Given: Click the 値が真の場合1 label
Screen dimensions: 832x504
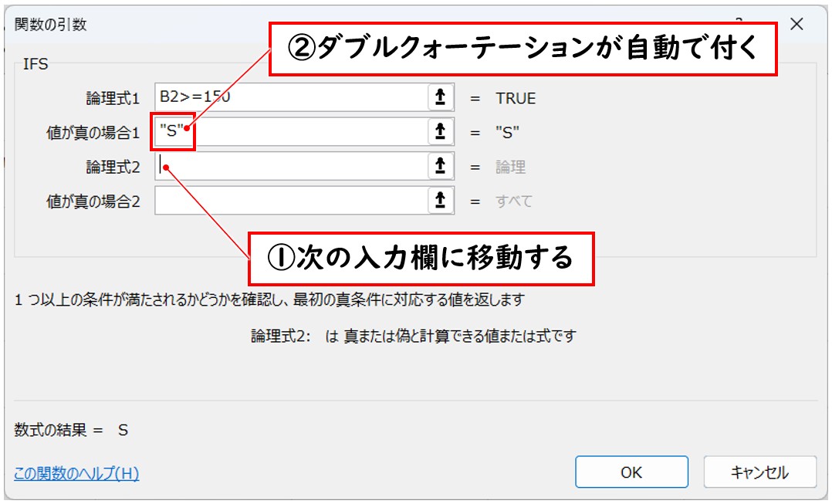Looking at the screenshot, I should click(x=93, y=133).
